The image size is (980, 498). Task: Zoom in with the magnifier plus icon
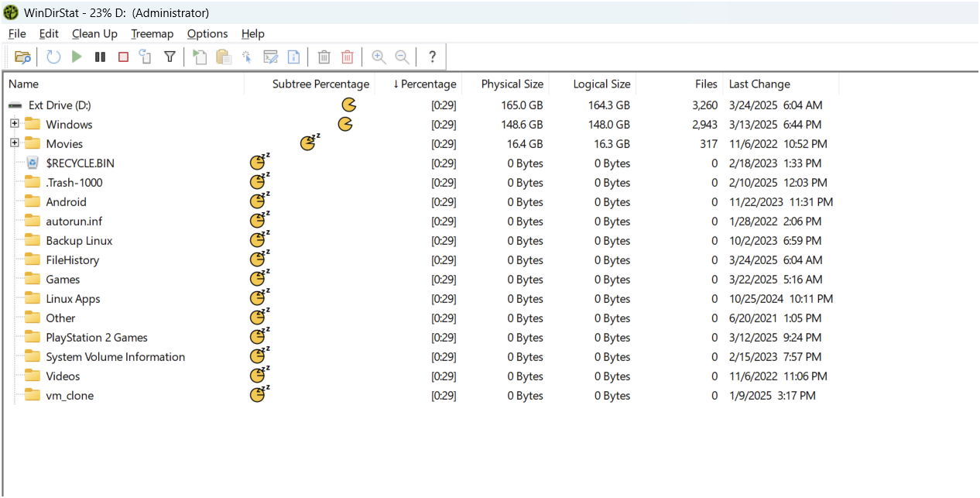pos(379,57)
